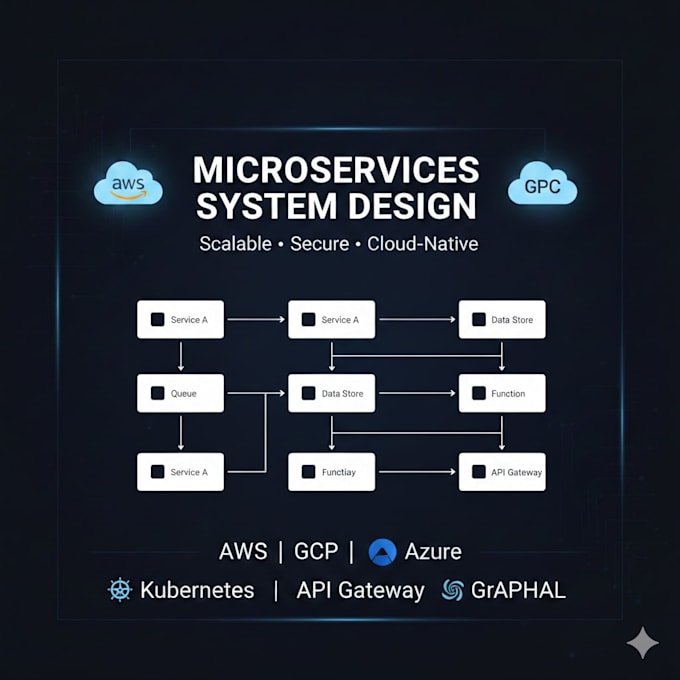Click the large API Gateway text at bottom

[360, 591]
